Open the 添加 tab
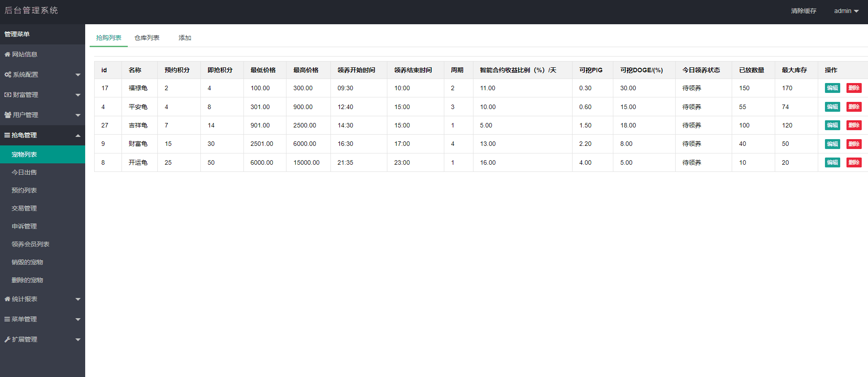 pos(185,38)
